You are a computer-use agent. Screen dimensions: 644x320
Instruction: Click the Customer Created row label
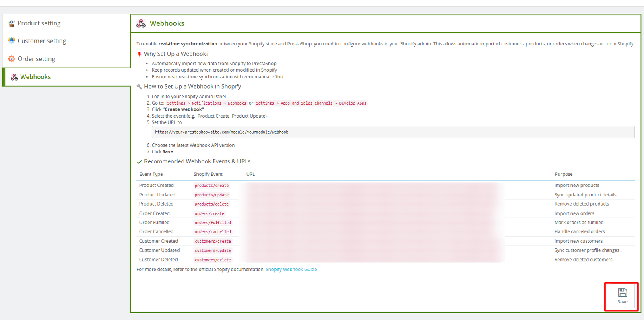(x=159, y=241)
